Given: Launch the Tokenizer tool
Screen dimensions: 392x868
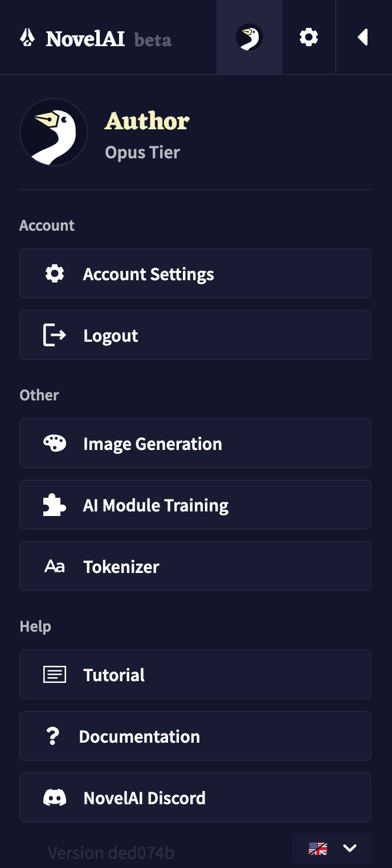Looking at the screenshot, I should pyautogui.click(x=195, y=566).
